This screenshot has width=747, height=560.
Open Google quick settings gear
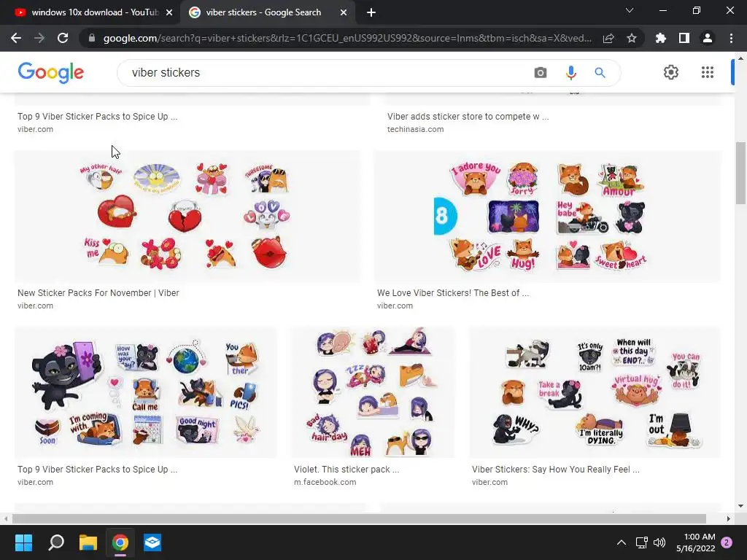coord(671,72)
